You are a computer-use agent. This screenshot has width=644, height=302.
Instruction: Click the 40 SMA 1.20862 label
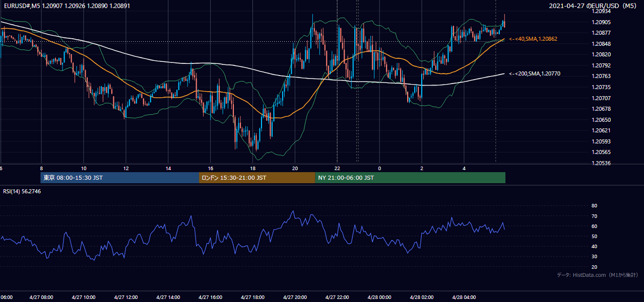[x=533, y=39]
